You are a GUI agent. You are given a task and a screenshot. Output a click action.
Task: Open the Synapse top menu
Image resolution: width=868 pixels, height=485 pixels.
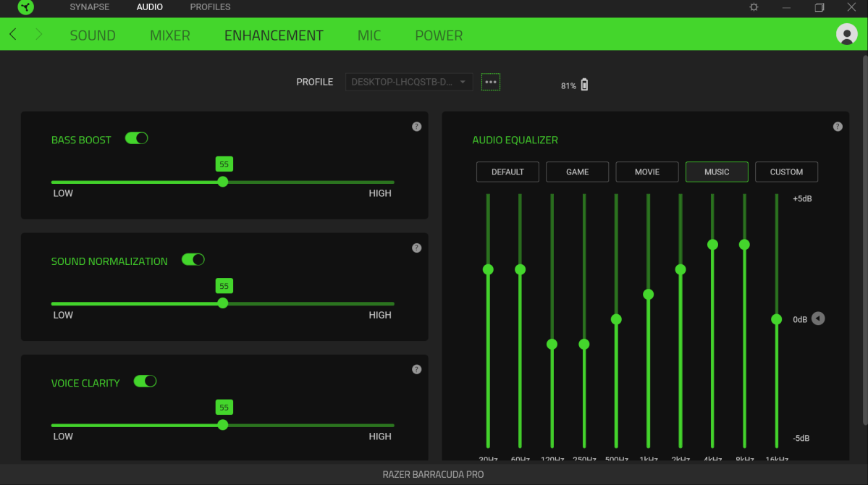click(90, 7)
